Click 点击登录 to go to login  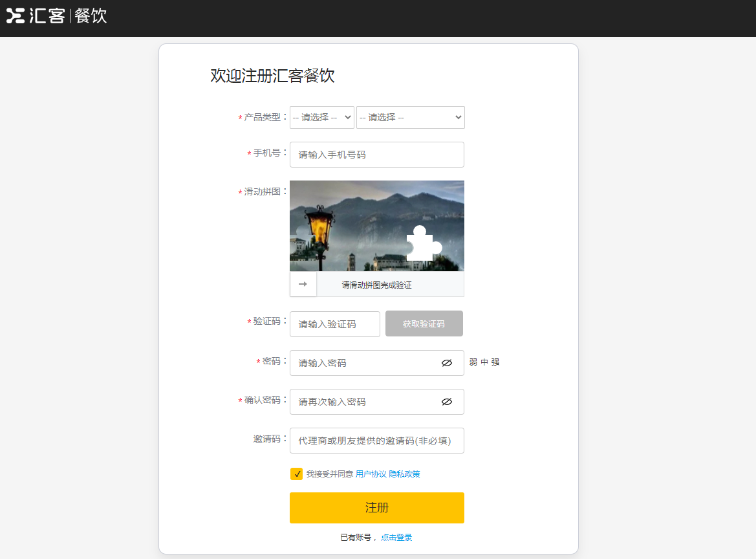[x=395, y=537]
